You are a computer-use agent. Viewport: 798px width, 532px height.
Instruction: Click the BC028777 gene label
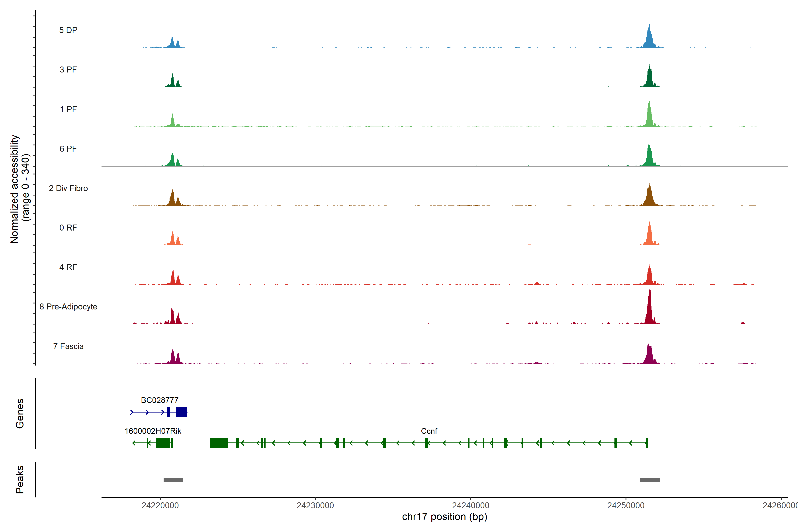[x=159, y=400]
